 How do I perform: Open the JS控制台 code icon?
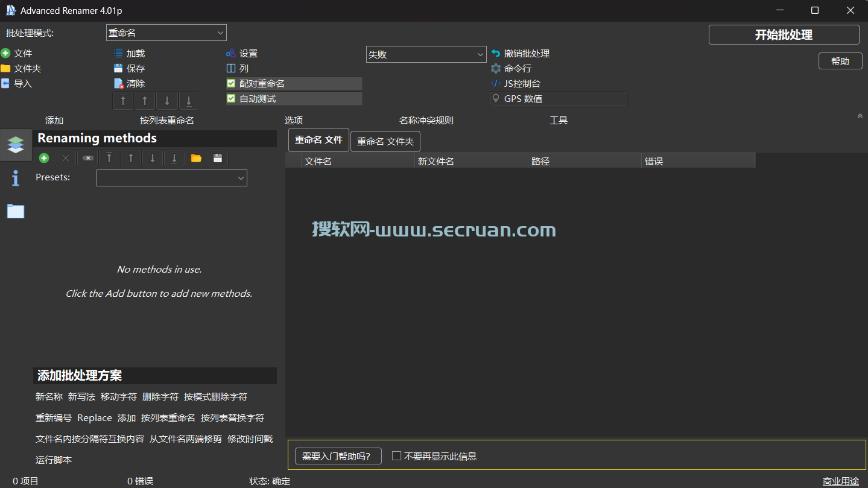[x=496, y=84]
